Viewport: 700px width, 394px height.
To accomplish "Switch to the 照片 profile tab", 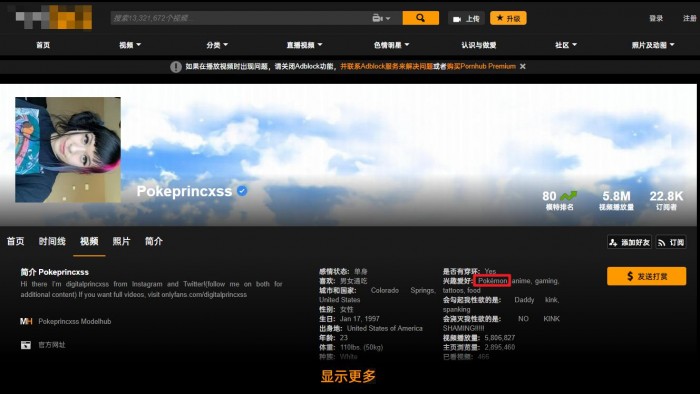I will pyautogui.click(x=121, y=241).
